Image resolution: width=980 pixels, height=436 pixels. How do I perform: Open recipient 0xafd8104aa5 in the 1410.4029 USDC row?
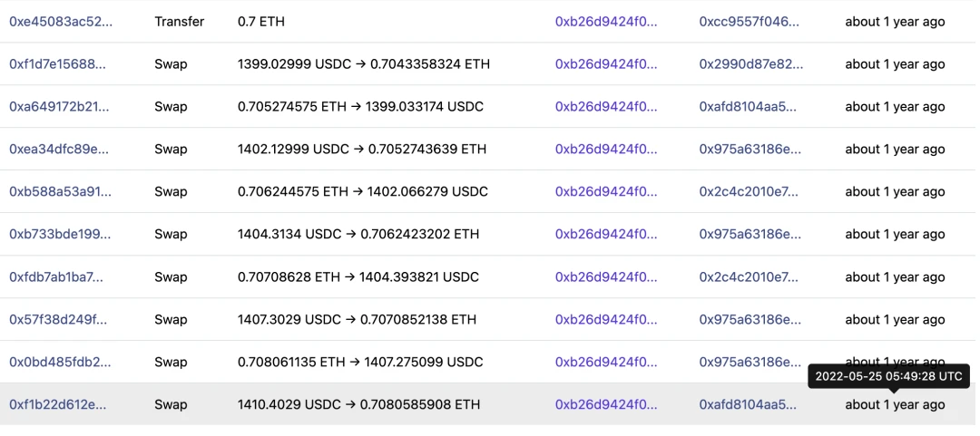coord(748,405)
